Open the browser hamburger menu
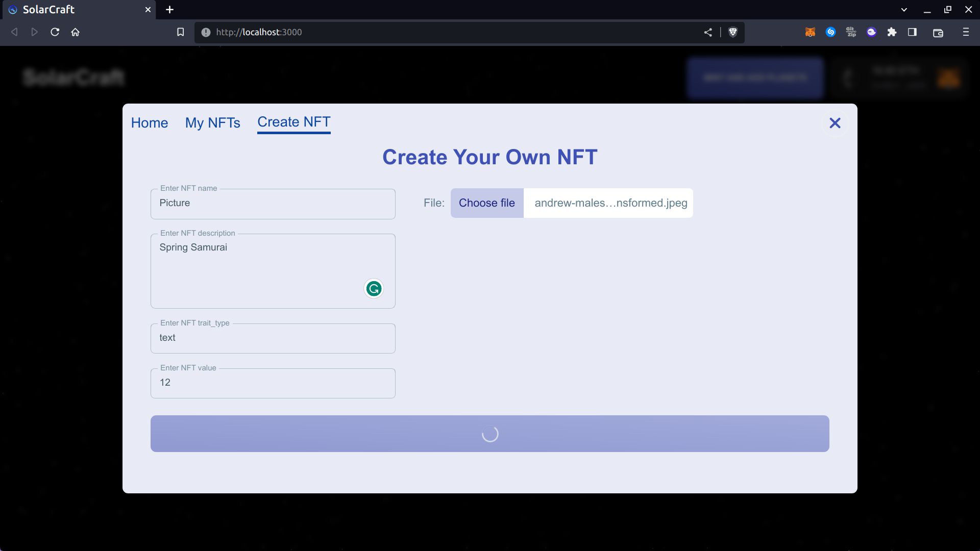This screenshot has height=551, width=980. tap(966, 32)
